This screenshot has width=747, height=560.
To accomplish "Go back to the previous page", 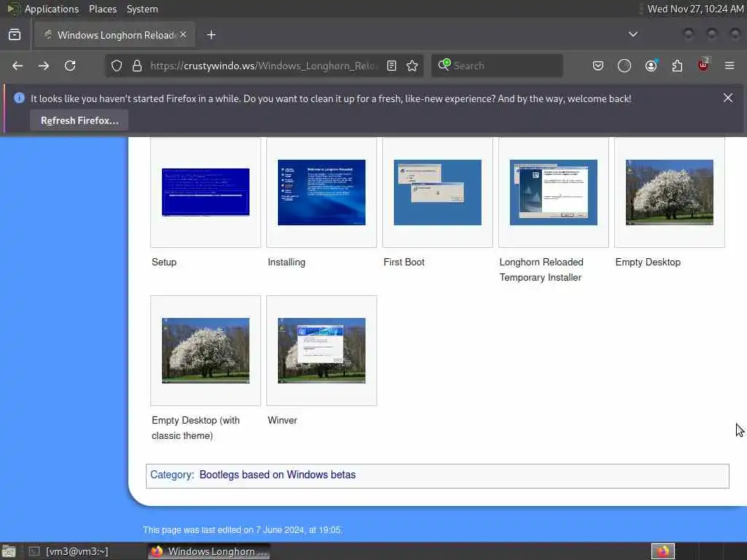I will [x=18, y=66].
